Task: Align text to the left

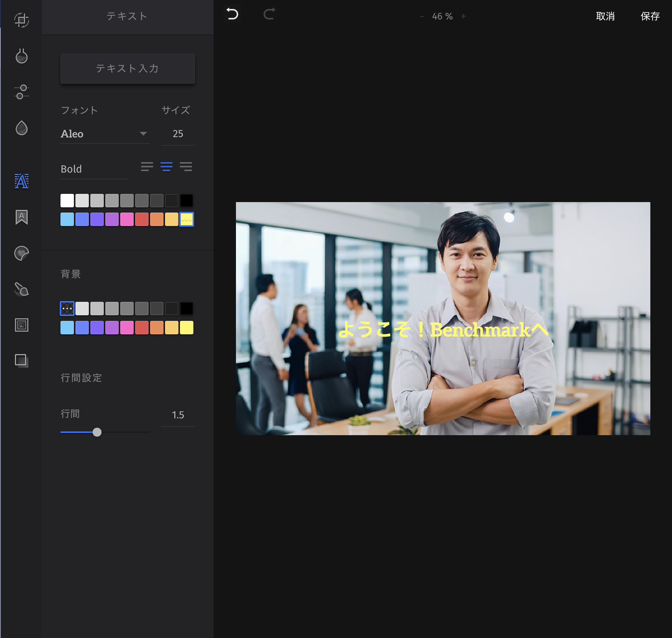Action: click(147, 167)
